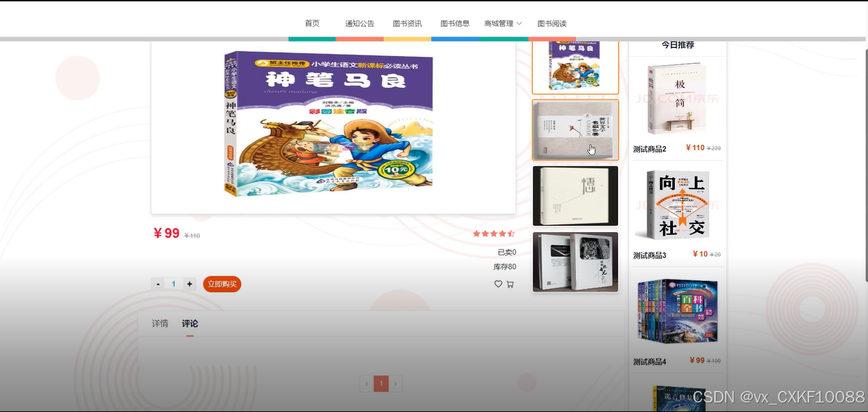Open the 图书资讯 menu item

(x=407, y=23)
